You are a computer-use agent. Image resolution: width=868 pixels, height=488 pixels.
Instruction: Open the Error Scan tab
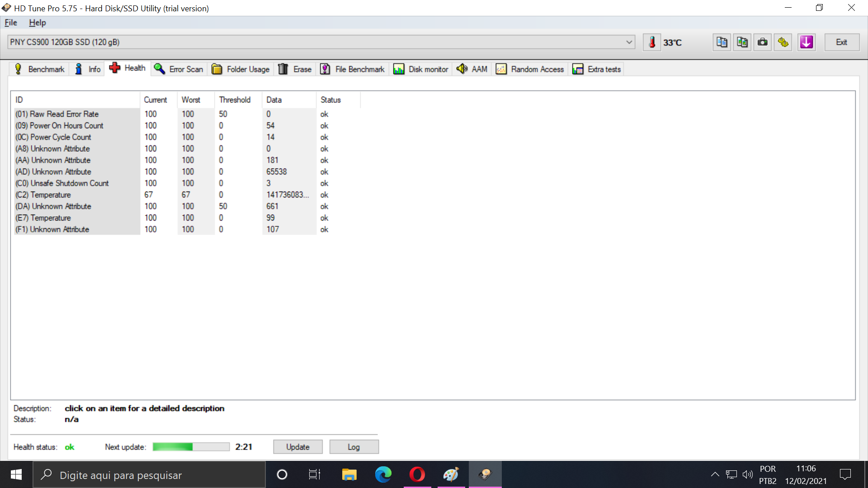tap(179, 69)
